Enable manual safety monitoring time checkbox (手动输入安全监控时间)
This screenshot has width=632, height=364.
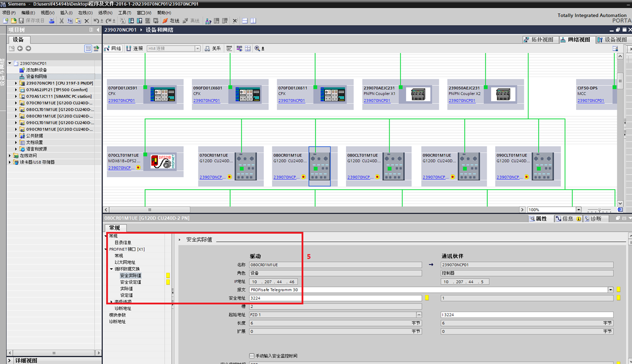pos(252,356)
